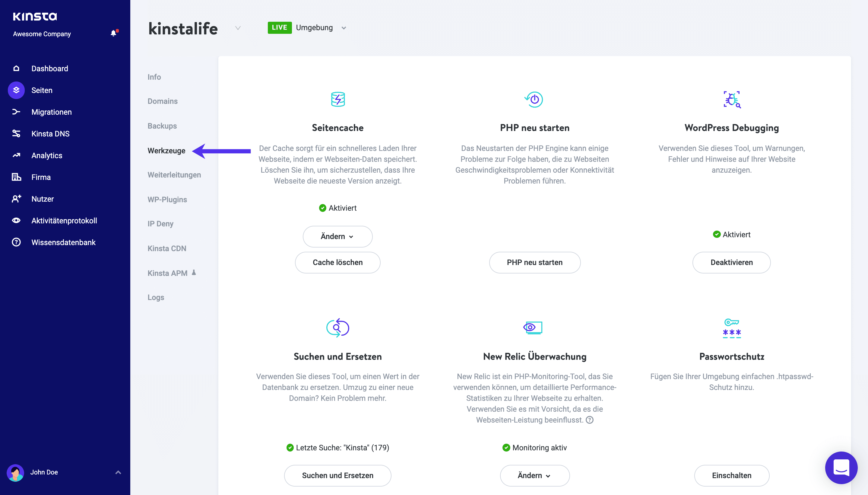
Task: Click the Kinsta DNS icon
Action: point(16,134)
